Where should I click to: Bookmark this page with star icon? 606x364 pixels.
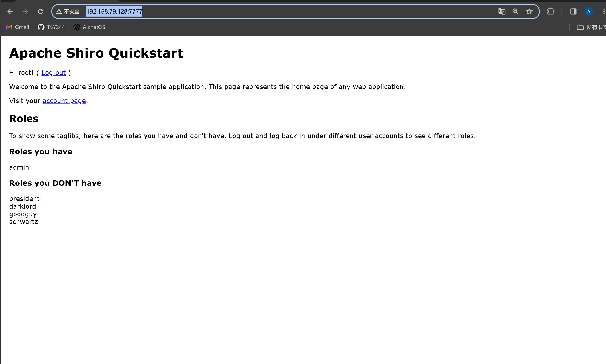(529, 11)
